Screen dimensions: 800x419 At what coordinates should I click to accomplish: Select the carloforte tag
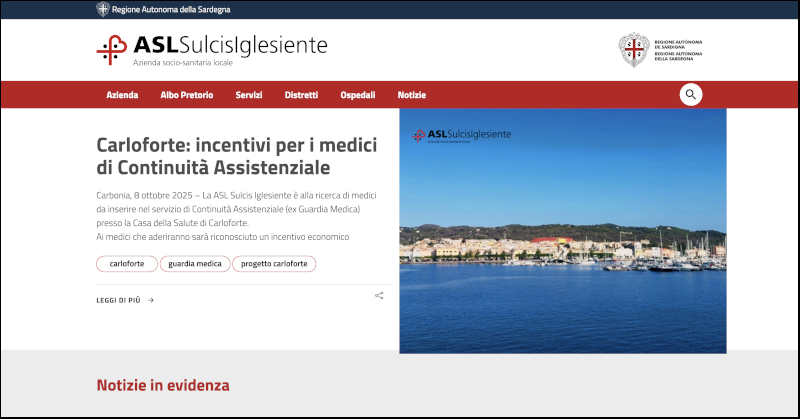point(127,263)
